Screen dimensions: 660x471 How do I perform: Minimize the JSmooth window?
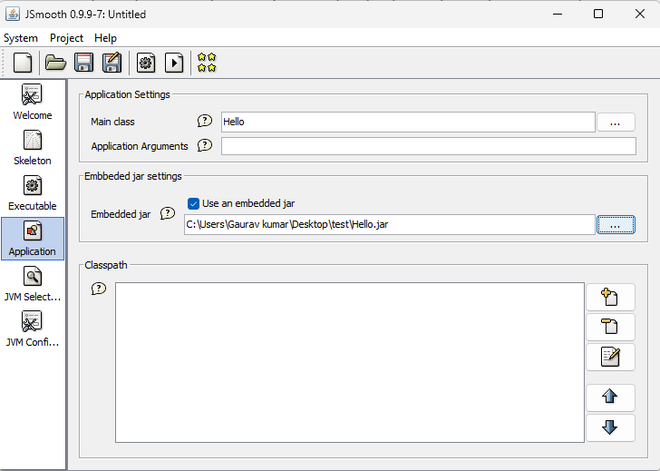point(558,14)
